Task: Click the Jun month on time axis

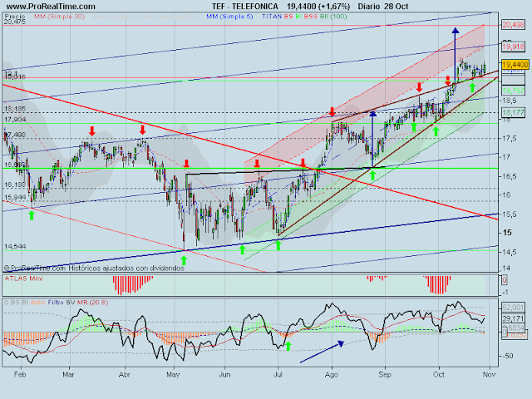Action: pos(224,375)
